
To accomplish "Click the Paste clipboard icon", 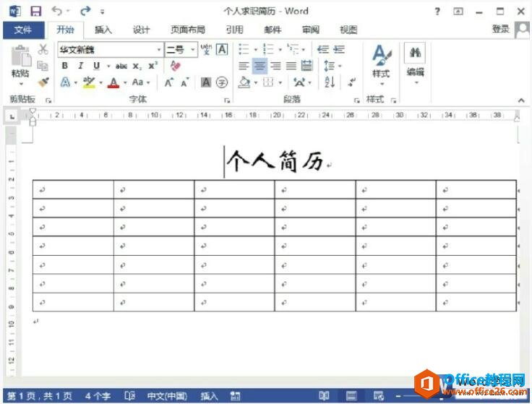I will pos(20,56).
